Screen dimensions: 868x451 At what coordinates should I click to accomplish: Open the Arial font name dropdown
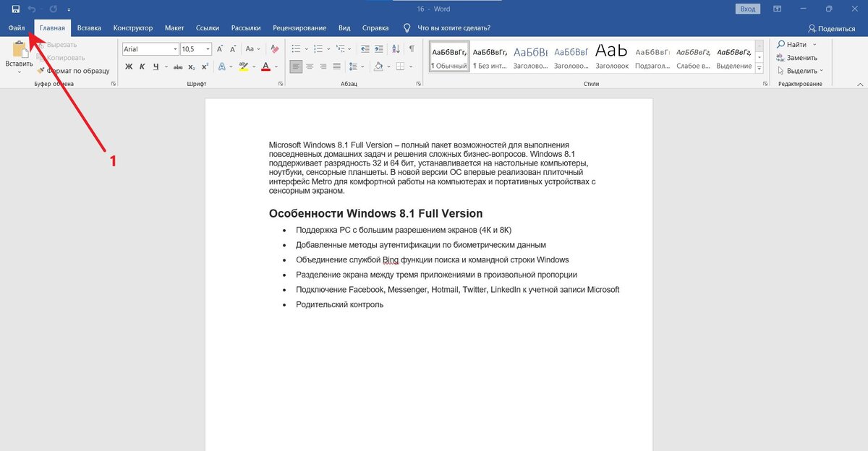pos(174,49)
